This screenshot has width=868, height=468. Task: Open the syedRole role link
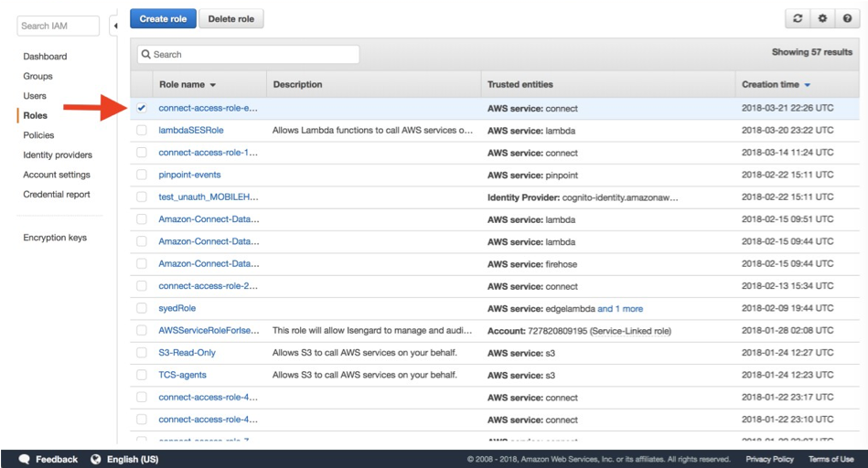177,308
